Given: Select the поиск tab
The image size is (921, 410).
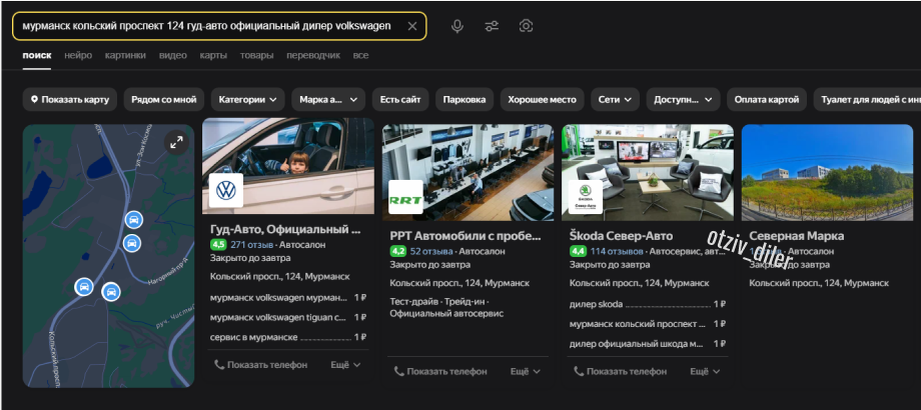Looking at the screenshot, I should click(x=37, y=55).
